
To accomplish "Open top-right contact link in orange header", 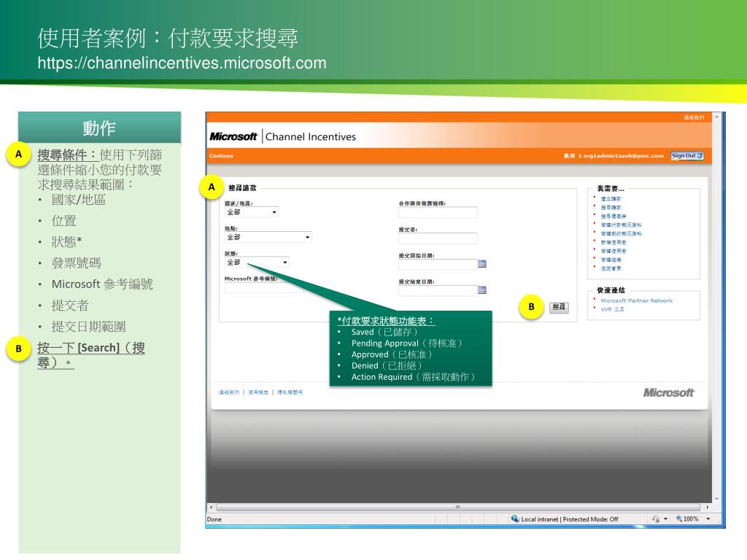I will [694, 117].
